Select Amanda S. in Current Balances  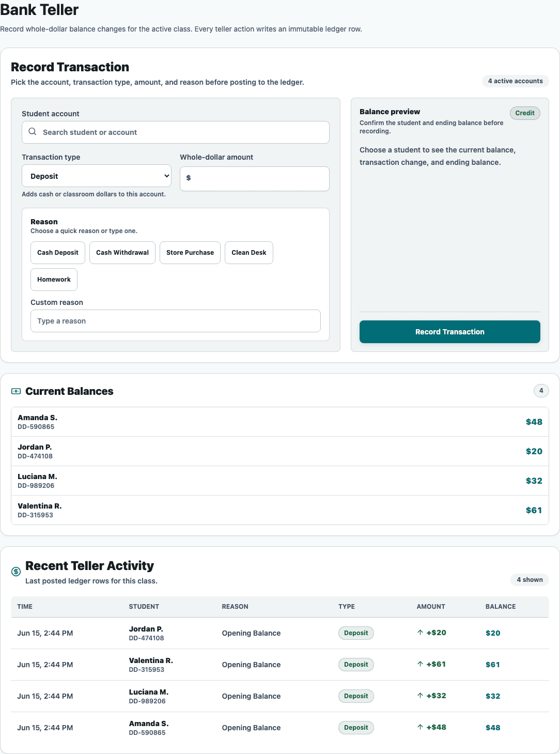click(x=280, y=422)
